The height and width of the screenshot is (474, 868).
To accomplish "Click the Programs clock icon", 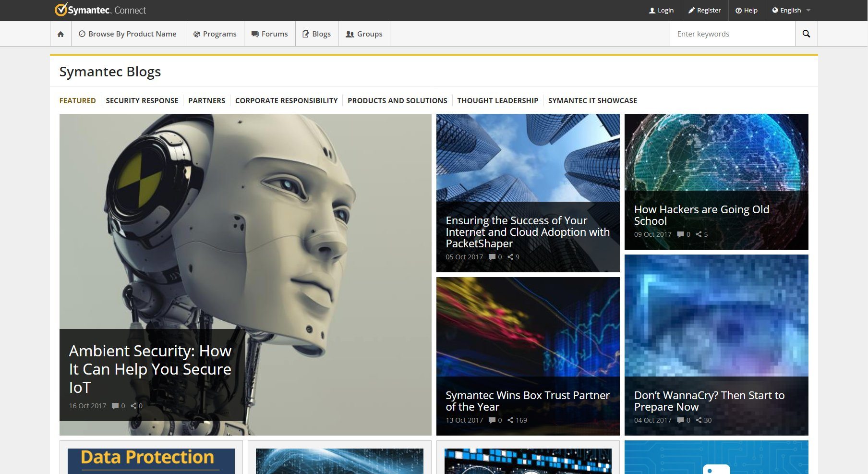I will [x=196, y=34].
